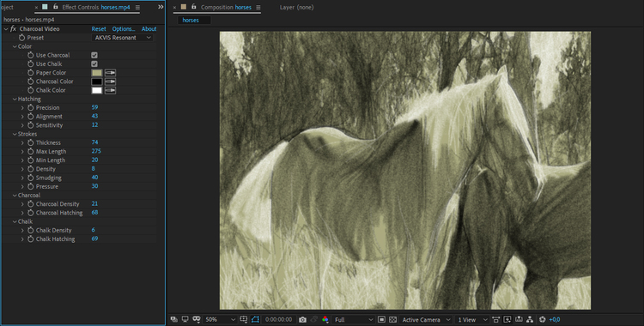This screenshot has width=644, height=326.
Task: Expand the Pressure property
Action: point(22,186)
